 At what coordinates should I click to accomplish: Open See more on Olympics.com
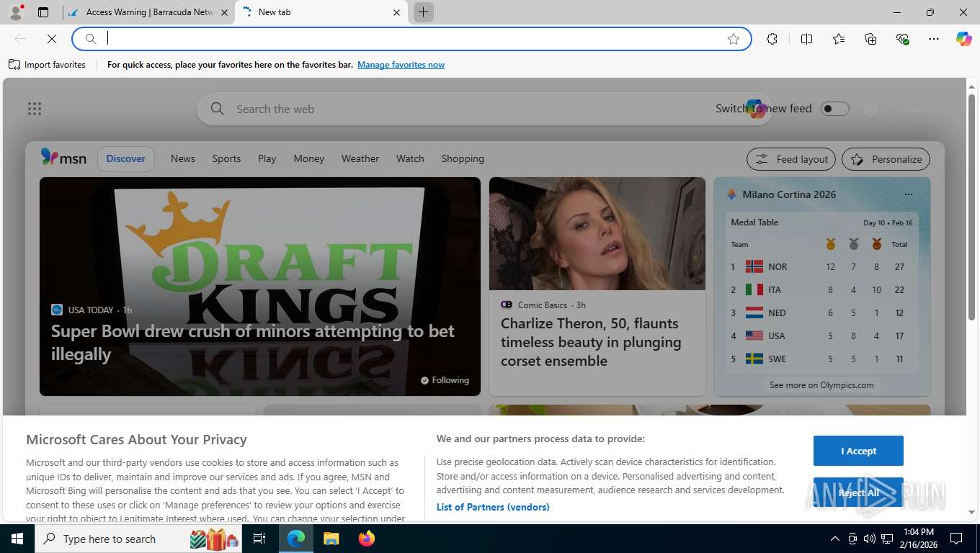(x=821, y=385)
